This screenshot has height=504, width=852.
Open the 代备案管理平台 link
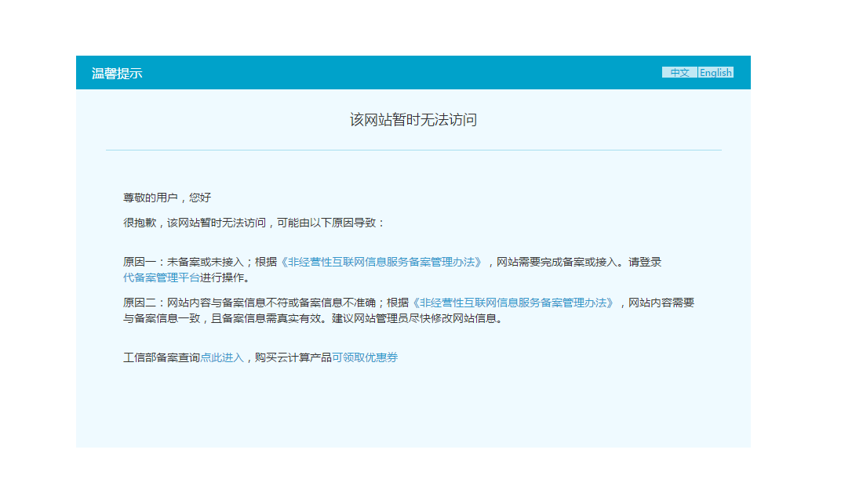[x=162, y=277]
